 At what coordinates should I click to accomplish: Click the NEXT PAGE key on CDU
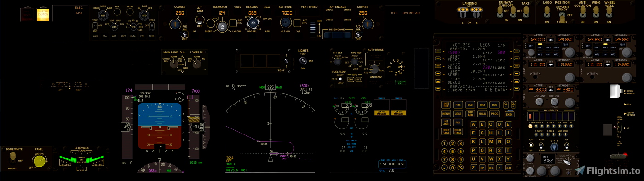(x=458, y=131)
